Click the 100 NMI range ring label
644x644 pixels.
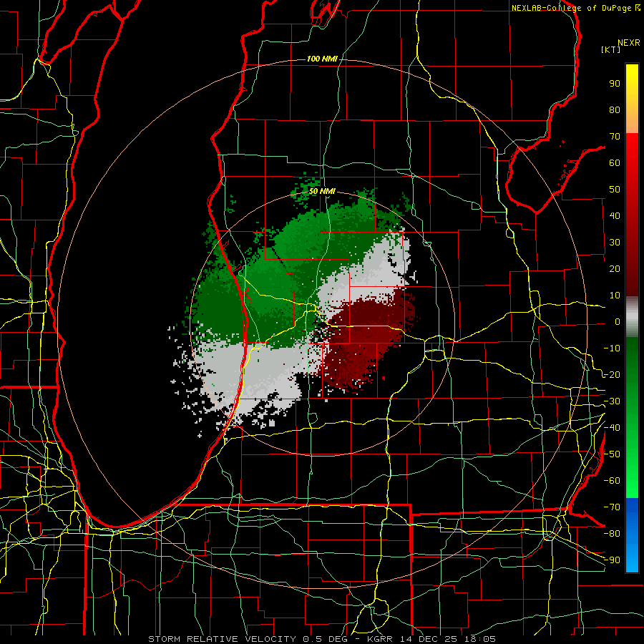click(x=322, y=59)
